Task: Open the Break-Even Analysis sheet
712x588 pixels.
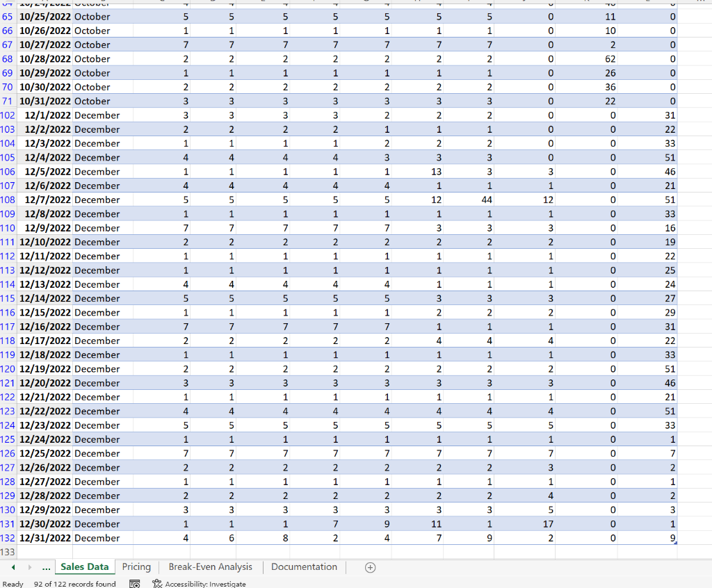Action: 210,567
